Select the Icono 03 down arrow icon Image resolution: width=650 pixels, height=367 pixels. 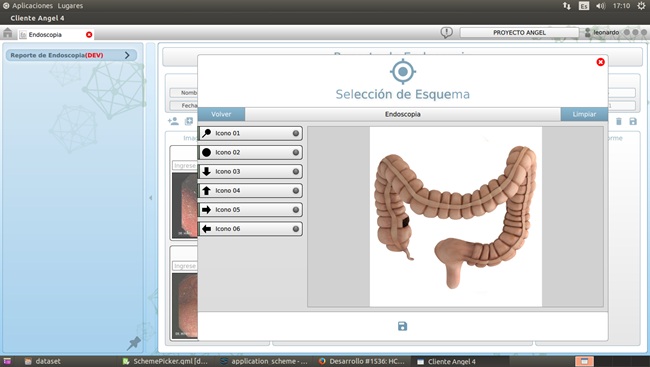(x=206, y=171)
